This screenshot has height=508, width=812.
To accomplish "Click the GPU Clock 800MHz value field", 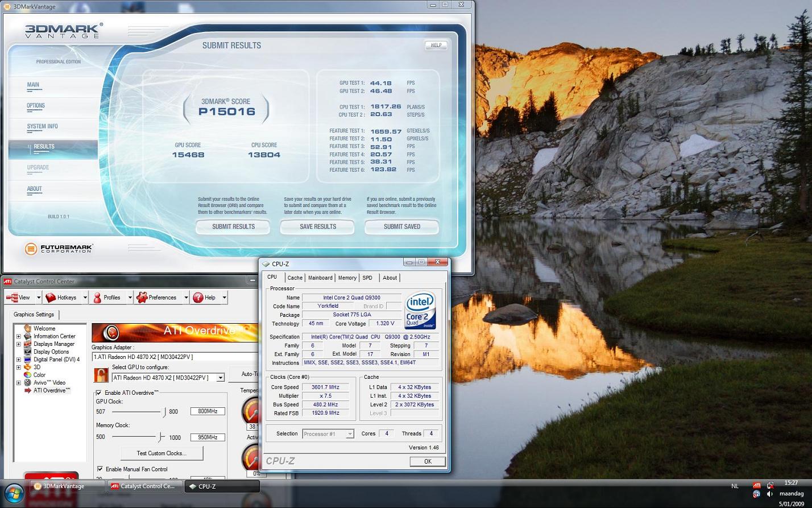I will coord(208,411).
